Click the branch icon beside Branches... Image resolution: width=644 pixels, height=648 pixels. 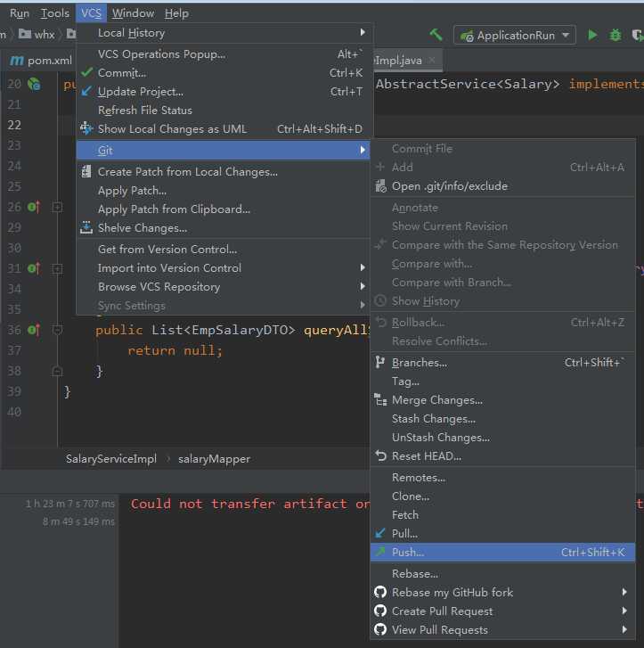380,362
